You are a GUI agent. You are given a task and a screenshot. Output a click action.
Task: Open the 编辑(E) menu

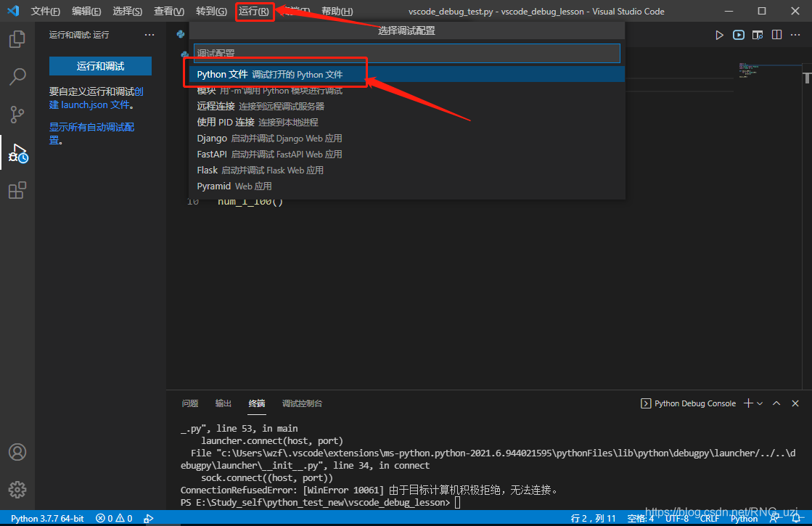click(x=86, y=11)
